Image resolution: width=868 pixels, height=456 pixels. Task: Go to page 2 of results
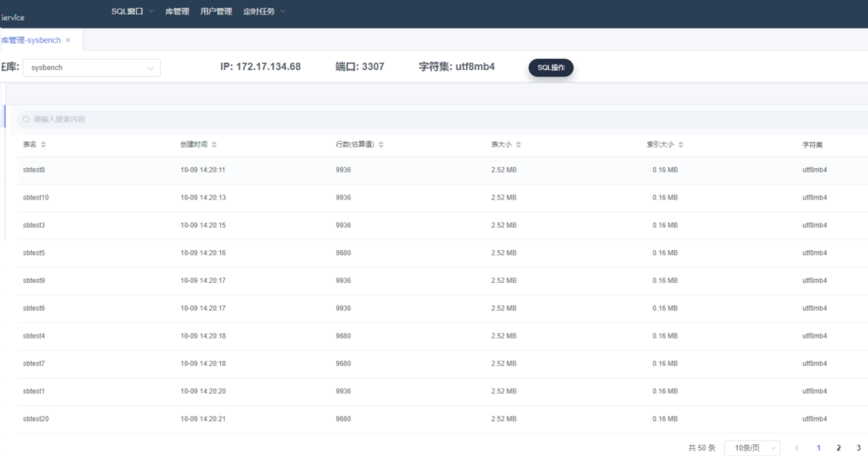tap(838, 448)
